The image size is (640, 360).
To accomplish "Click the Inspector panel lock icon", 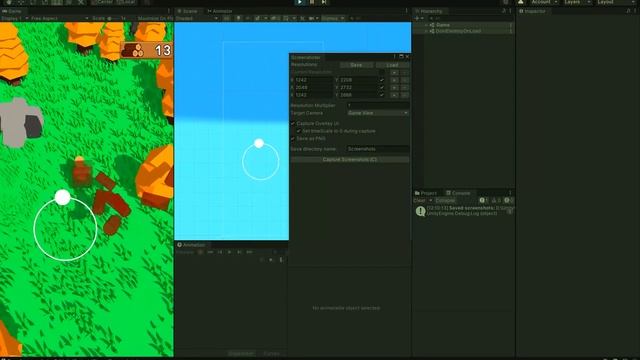I will click(x=628, y=11).
